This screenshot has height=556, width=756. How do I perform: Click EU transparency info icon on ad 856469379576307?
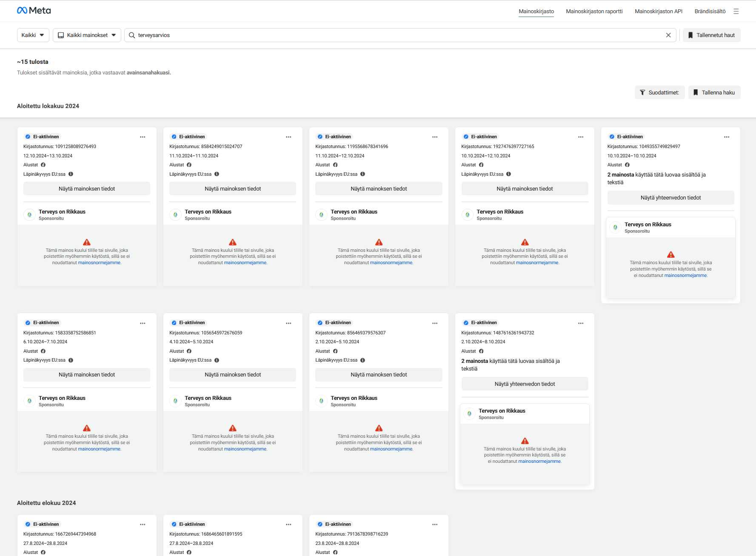[x=362, y=360]
